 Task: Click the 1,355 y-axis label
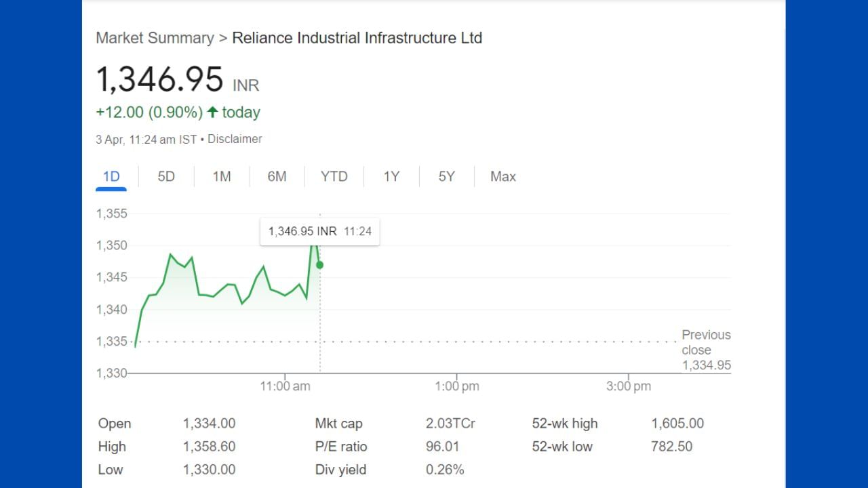pyautogui.click(x=112, y=213)
